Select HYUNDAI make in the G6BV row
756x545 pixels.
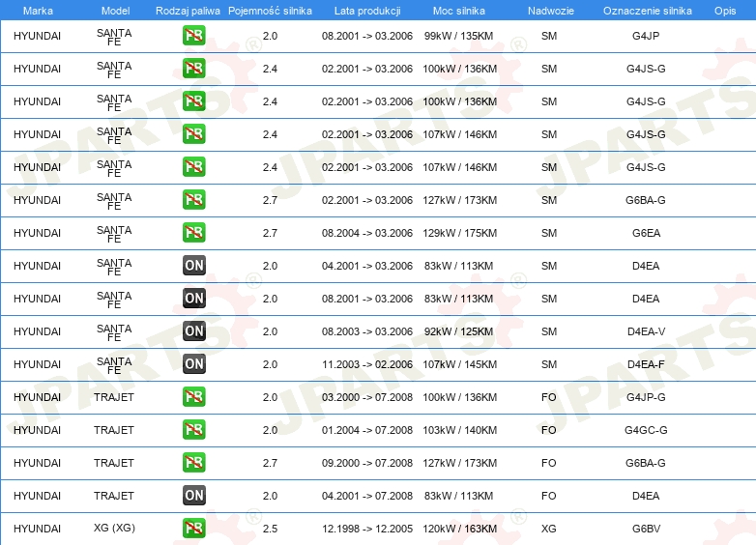[x=37, y=529]
